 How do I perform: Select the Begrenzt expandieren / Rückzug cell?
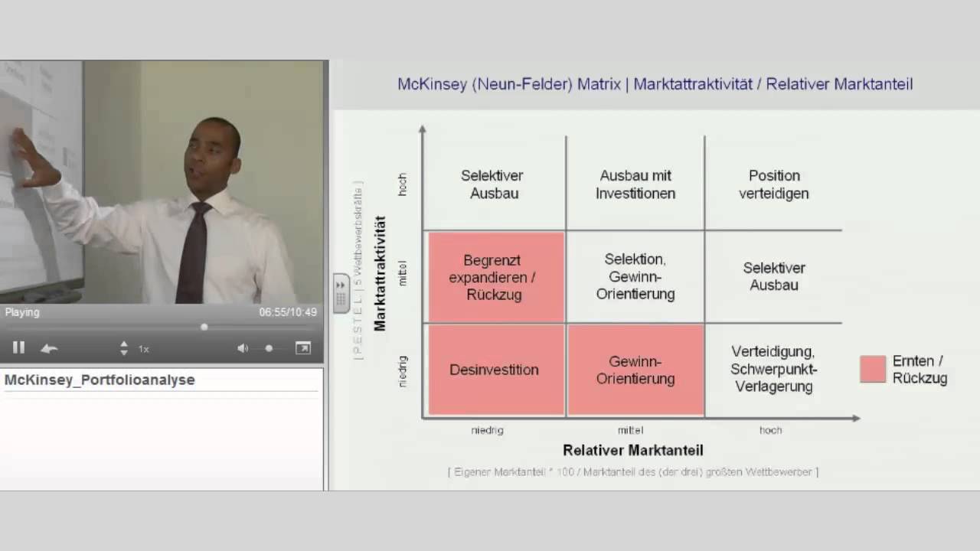[x=496, y=277]
